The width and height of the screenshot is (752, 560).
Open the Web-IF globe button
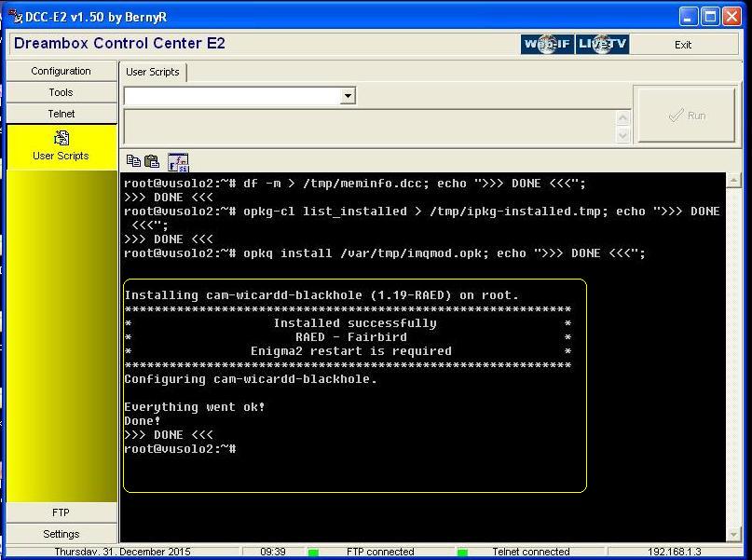(547, 44)
